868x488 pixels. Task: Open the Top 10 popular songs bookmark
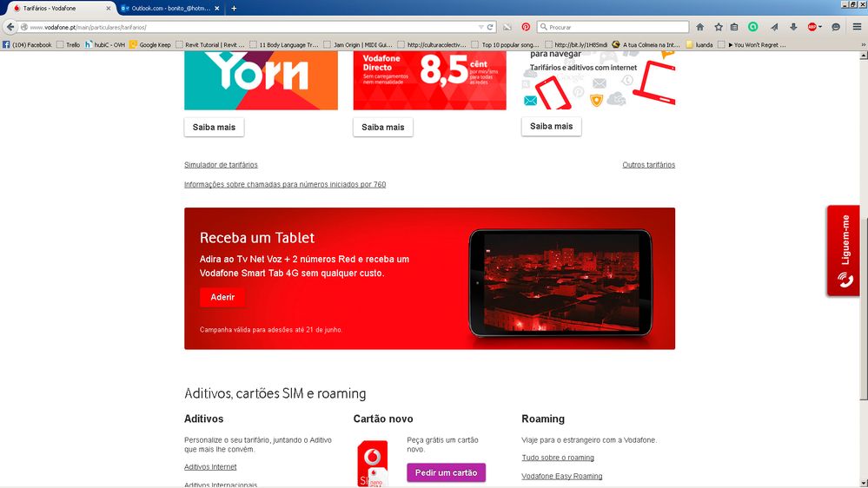(x=506, y=45)
